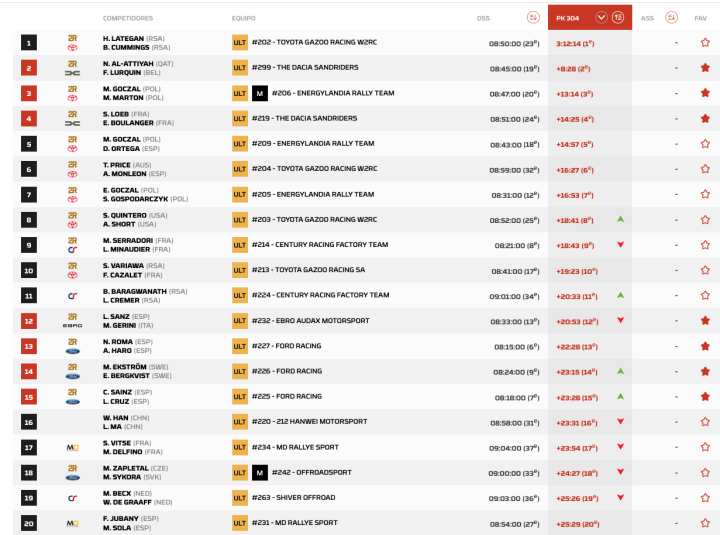Toggle the favorite star for T. Price
720x535 pixels.
(x=705, y=169)
